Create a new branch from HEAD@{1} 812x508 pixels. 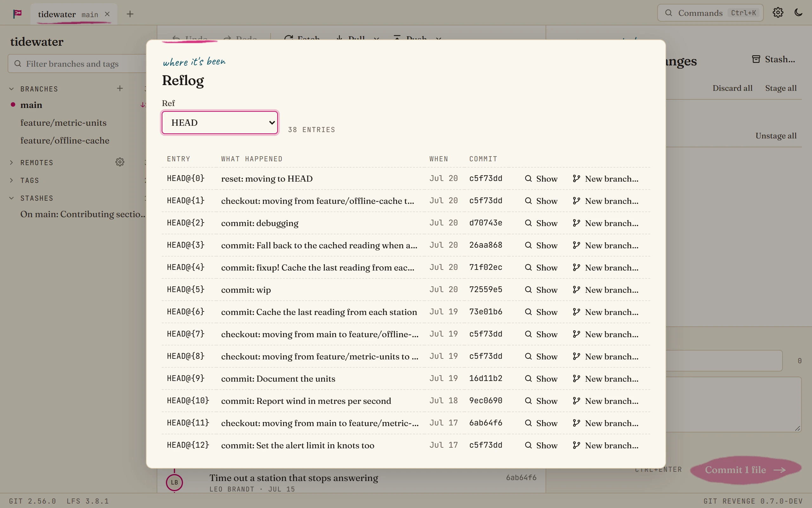[x=606, y=201]
